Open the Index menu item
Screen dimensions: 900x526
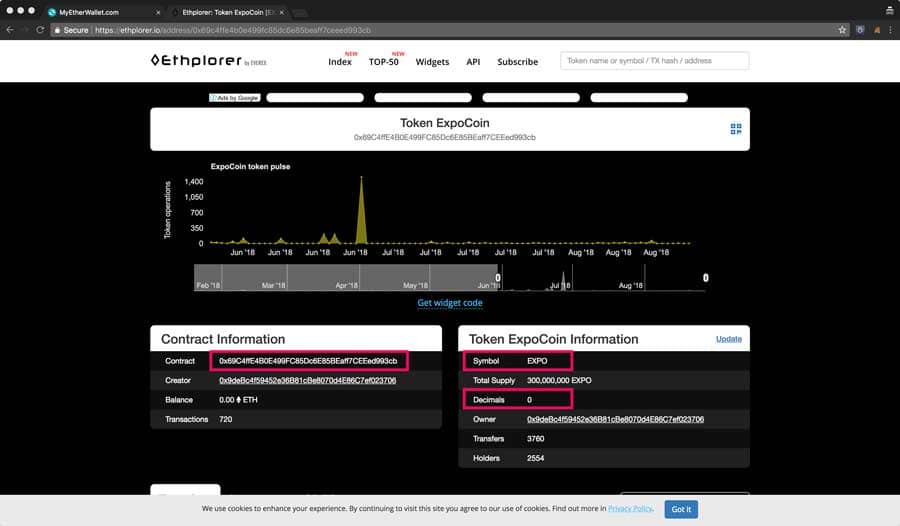tap(340, 61)
